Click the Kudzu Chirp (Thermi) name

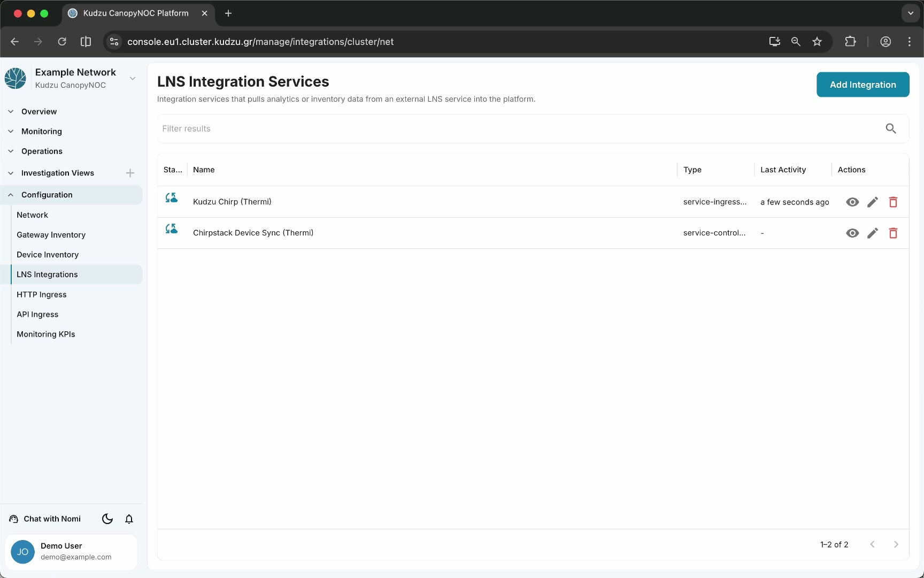click(x=232, y=202)
